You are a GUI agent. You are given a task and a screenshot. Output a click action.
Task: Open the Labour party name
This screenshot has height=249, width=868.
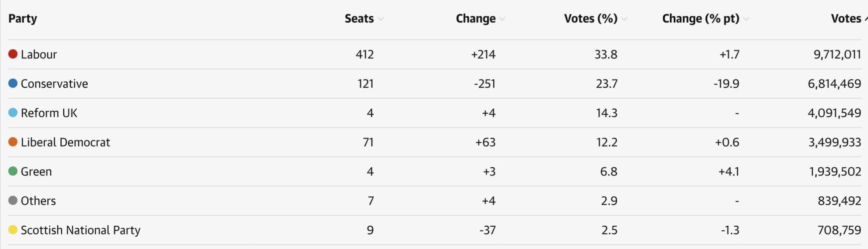point(39,54)
